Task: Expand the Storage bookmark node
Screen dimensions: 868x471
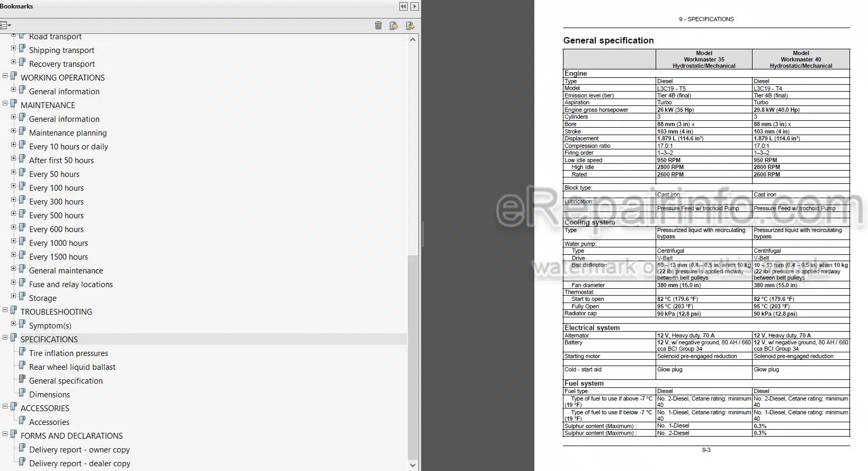Action: 14,296
